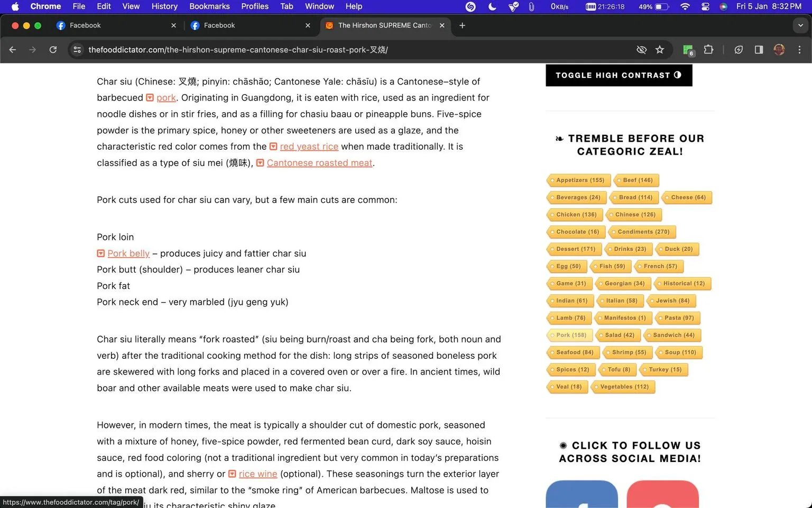Open Chrome three-dot menu
Image resolution: width=812 pixels, height=508 pixels.
pos(799,50)
